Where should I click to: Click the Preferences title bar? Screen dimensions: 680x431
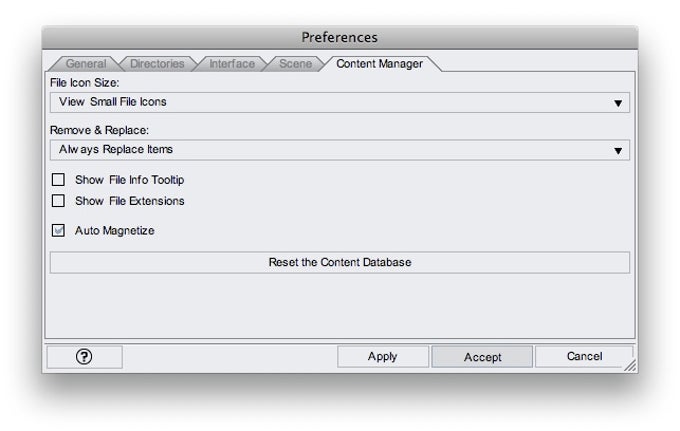point(340,37)
